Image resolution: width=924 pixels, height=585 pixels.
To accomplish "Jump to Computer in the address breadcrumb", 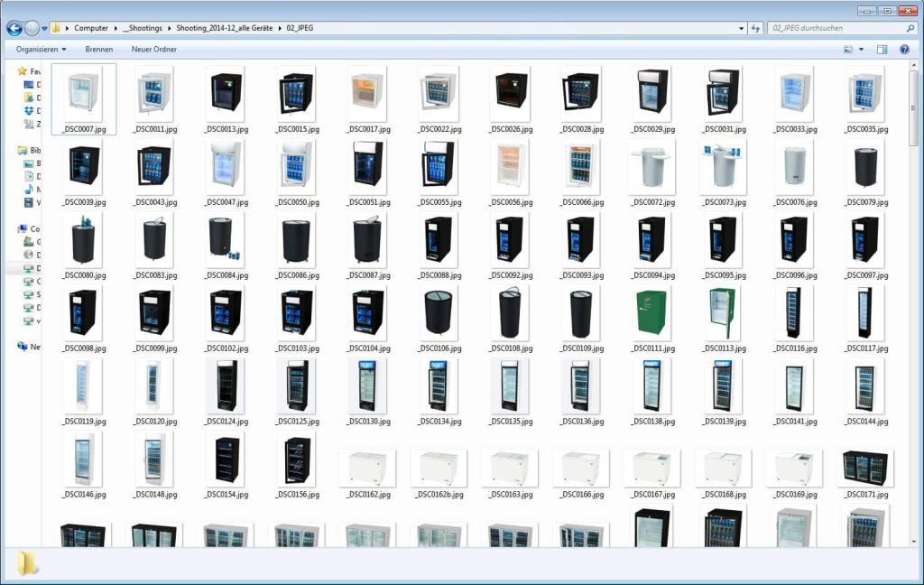I will click(91, 28).
